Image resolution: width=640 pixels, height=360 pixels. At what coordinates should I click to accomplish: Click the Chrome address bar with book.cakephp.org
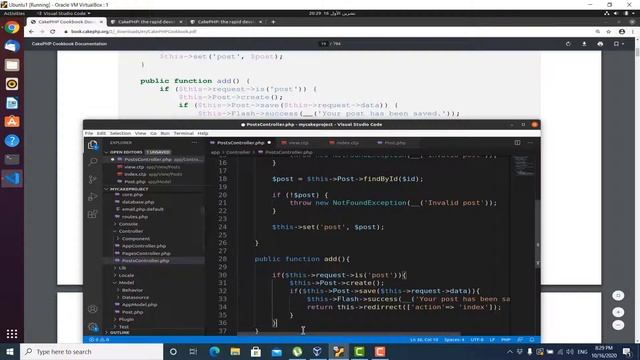pyautogui.click(x=327, y=31)
